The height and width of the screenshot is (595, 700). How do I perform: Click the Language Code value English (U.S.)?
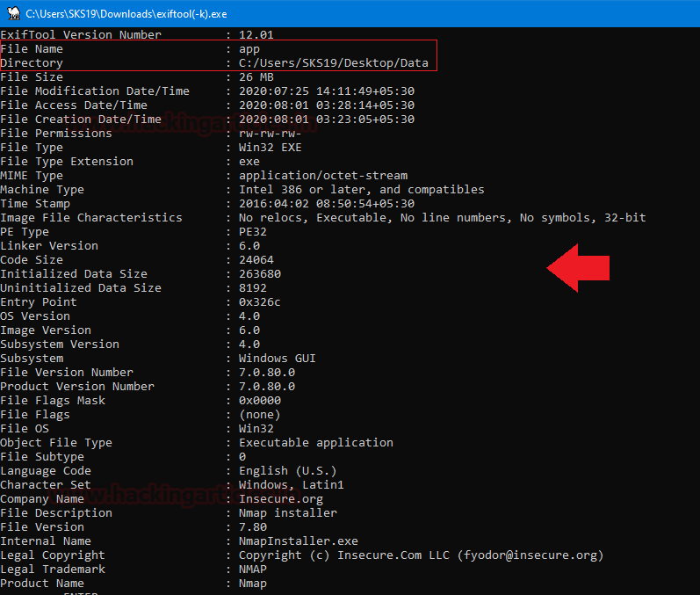[288, 471]
